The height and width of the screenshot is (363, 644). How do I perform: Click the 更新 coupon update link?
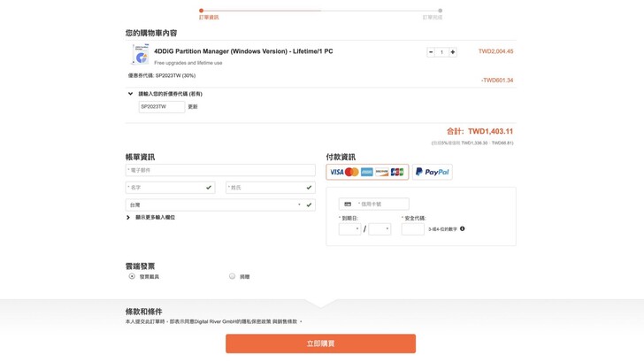193,106
